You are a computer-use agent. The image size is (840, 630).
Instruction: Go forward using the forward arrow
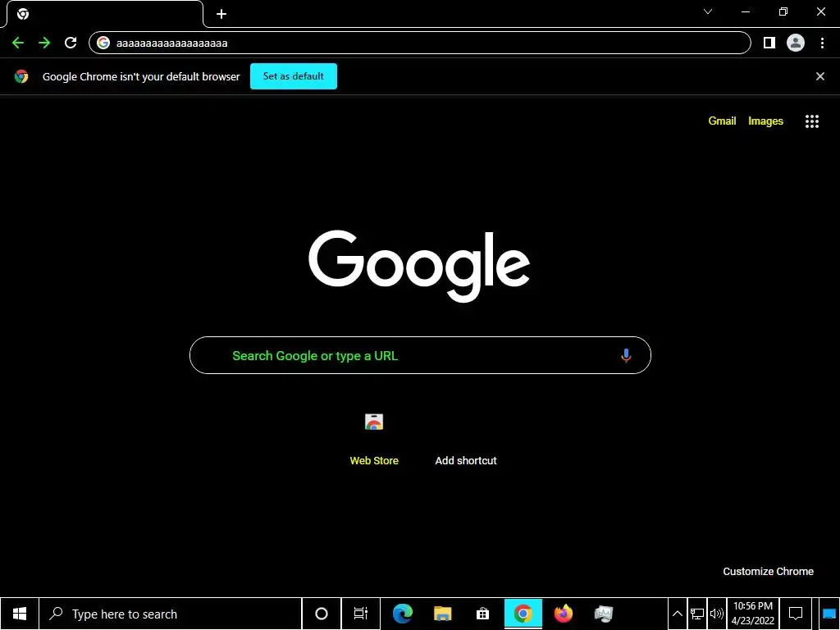tap(44, 43)
